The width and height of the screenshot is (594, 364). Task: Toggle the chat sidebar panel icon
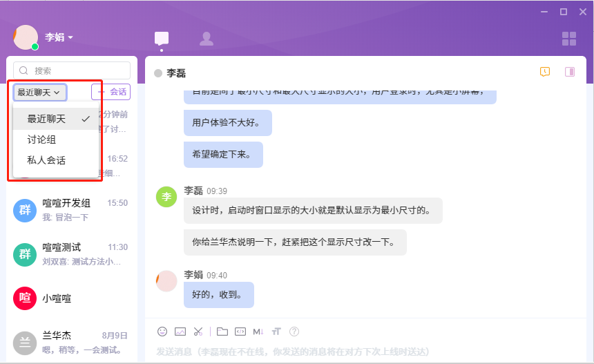coord(570,72)
